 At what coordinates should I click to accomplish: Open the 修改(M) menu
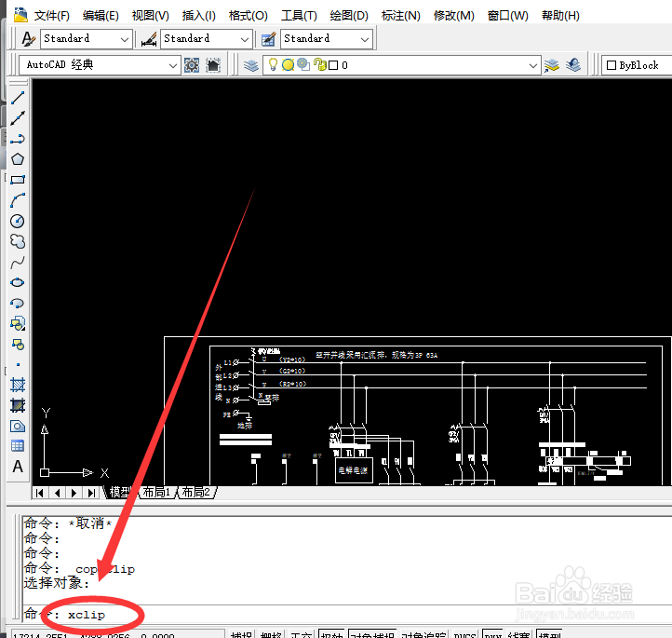(x=454, y=16)
